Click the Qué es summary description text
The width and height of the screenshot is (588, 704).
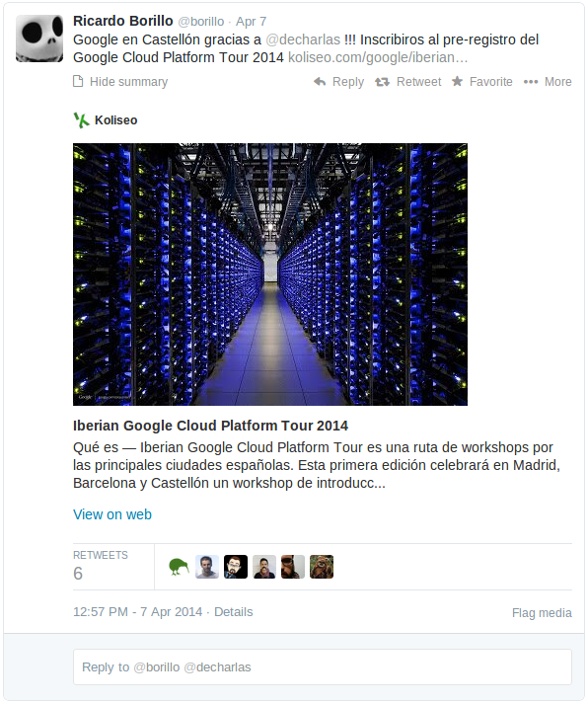pyautogui.click(x=317, y=465)
